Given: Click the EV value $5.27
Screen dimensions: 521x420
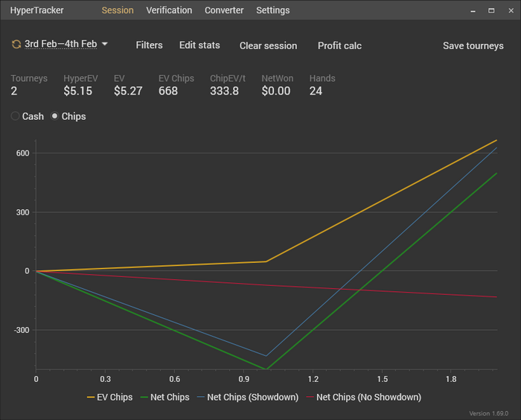Looking at the screenshot, I should (x=128, y=91).
